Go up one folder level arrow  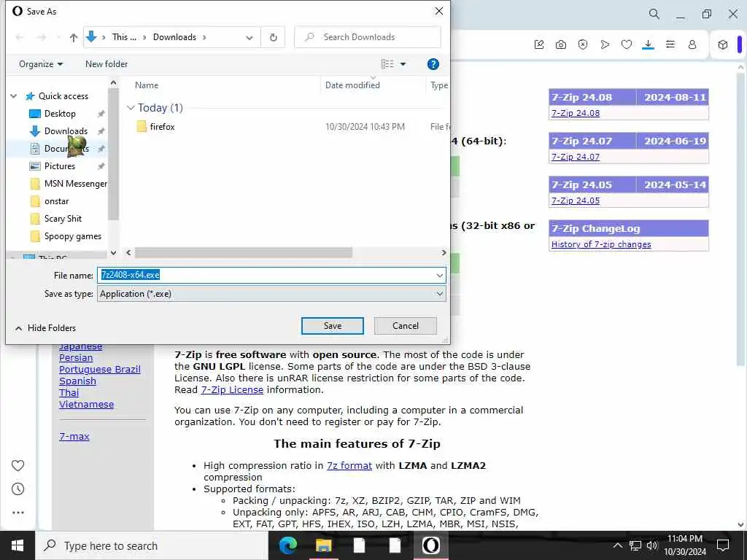(x=74, y=37)
